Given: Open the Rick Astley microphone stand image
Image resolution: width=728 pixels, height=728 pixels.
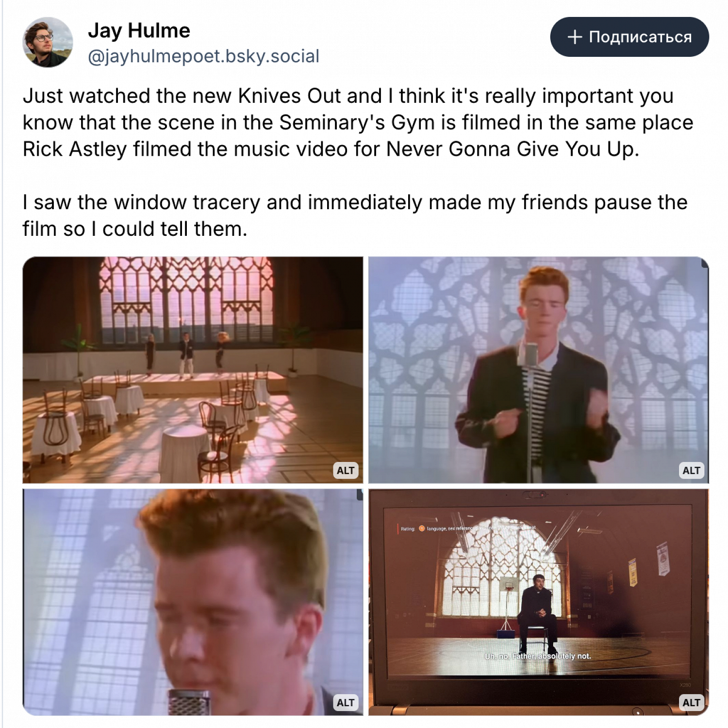Looking at the screenshot, I should 538,370.
